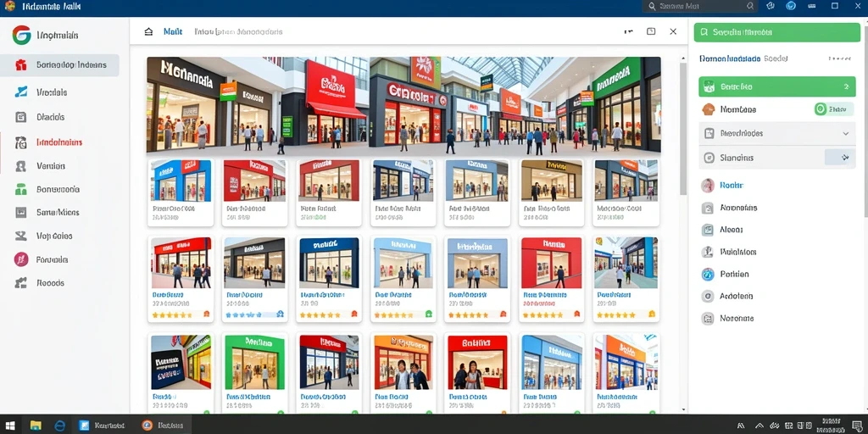
Task: Click the 'Aodoleia' circle icon in right panel
Action: pos(708,296)
